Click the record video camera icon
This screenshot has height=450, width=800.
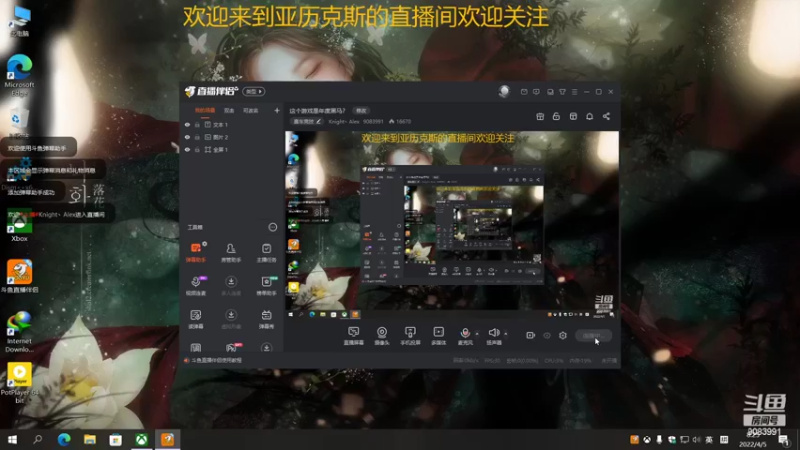(531, 335)
